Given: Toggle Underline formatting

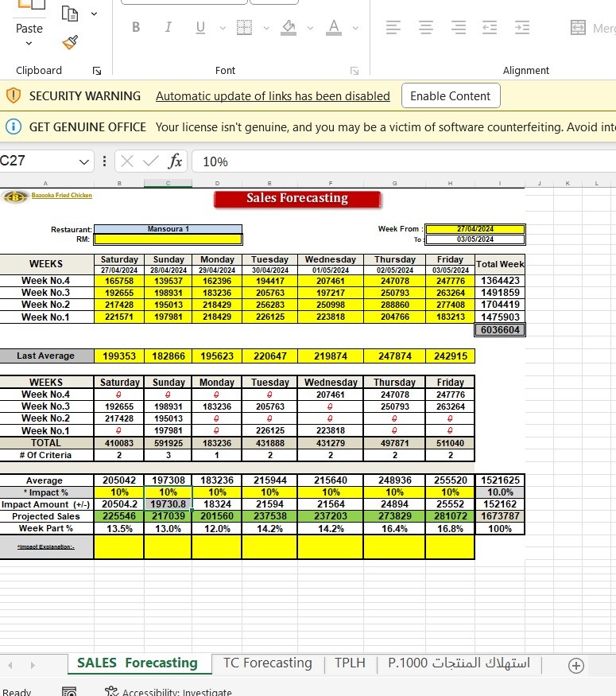Looking at the screenshot, I should pyautogui.click(x=200, y=28).
